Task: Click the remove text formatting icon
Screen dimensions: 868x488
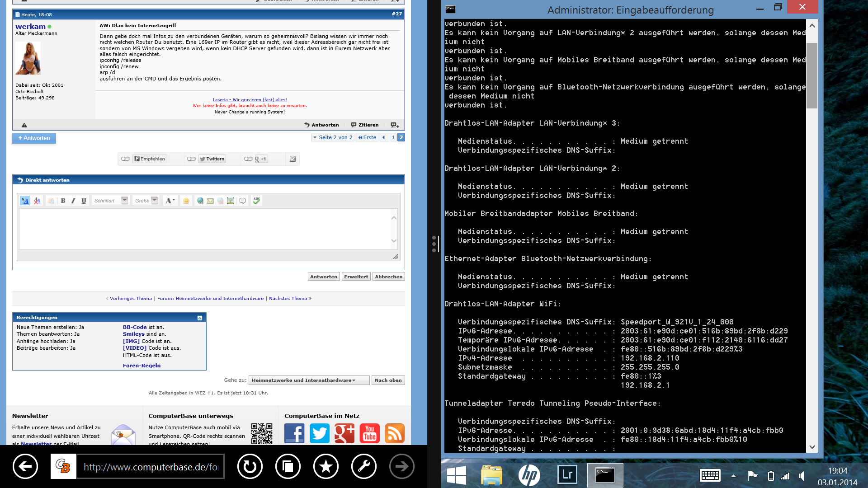Action: coord(38,201)
